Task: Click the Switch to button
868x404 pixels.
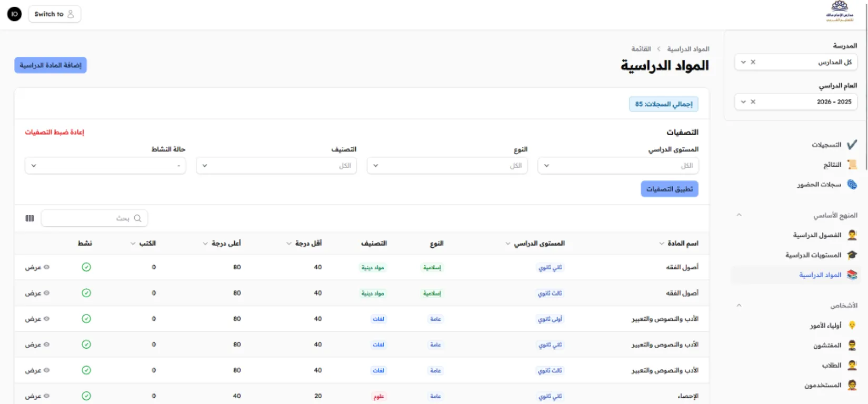Action: coord(54,14)
